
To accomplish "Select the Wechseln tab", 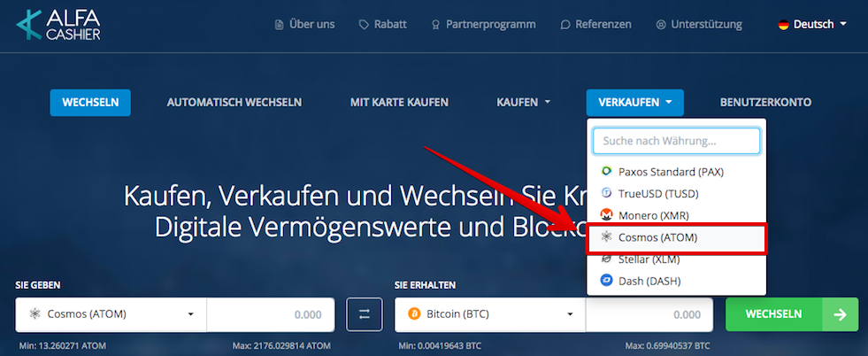I will pos(90,103).
